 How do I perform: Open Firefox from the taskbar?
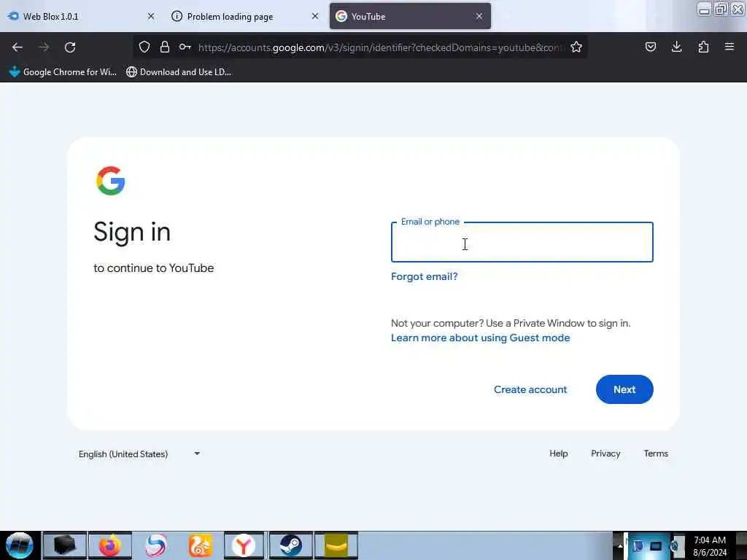110,545
